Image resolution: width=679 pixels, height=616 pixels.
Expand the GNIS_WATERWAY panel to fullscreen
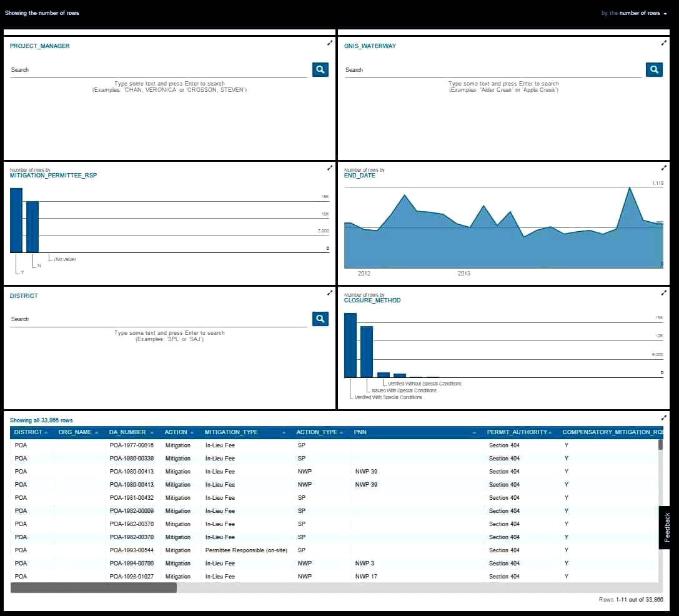tap(664, 43)
